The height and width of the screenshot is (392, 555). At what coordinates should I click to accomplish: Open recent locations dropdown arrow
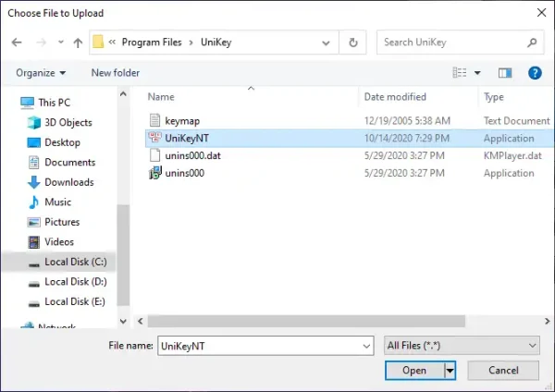tap(61, 43)
